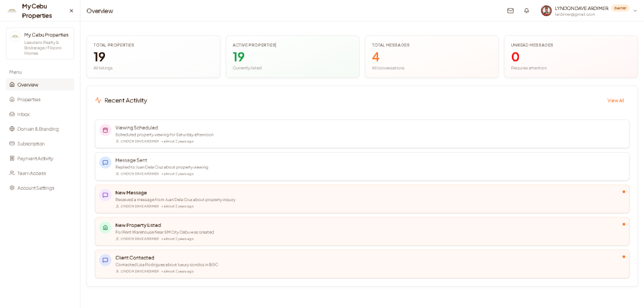Click the calendar icon on Viewing Scheduled

(105, 130)
